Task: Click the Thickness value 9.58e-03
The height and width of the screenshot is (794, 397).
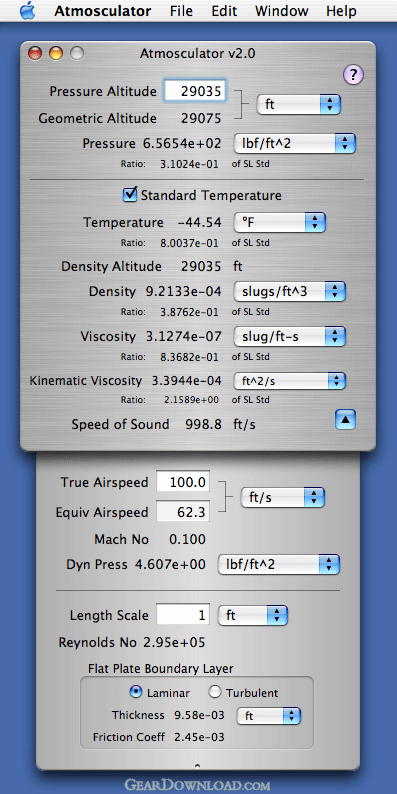Action: (x=199, y=715)
